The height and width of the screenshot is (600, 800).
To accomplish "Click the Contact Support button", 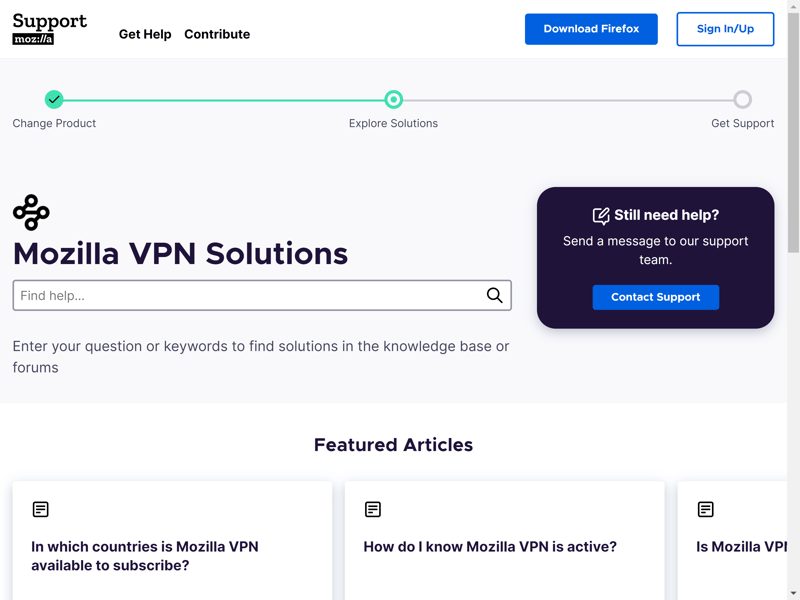I will [656, 297].
